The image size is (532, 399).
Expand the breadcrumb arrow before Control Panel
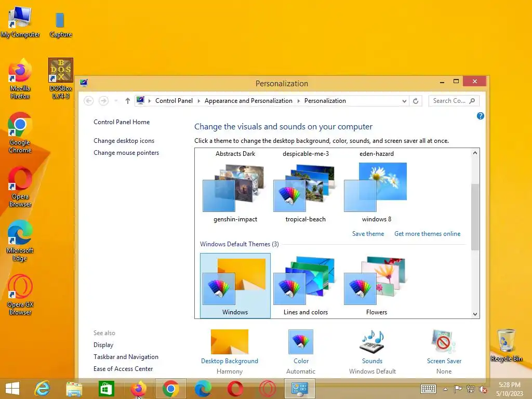tap(150, 101)
